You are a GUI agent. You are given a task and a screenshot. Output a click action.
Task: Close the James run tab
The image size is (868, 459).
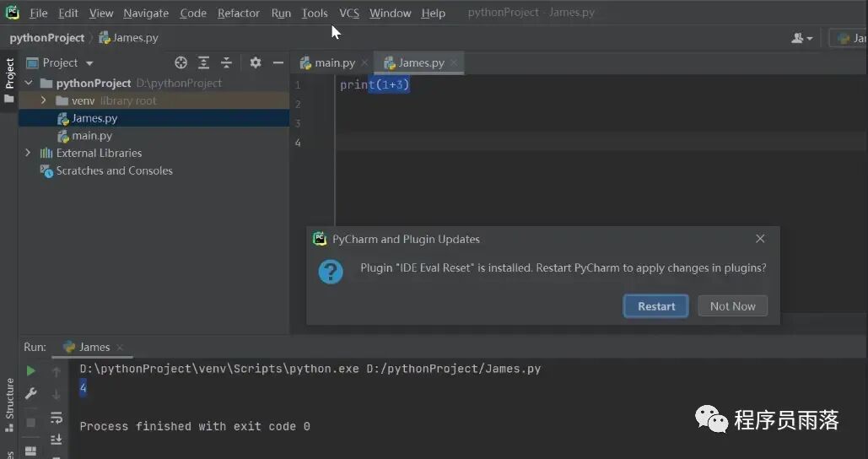120,348
